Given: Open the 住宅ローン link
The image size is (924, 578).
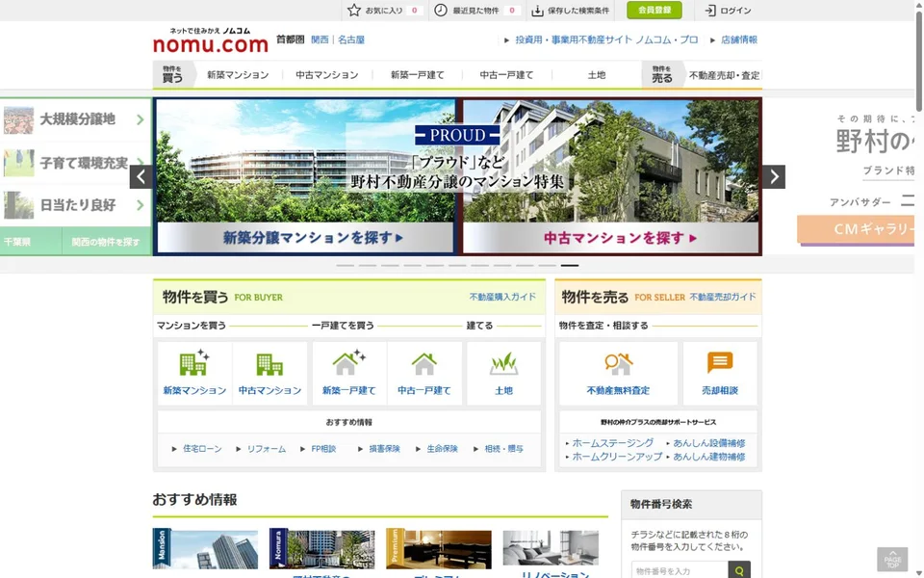Looking at the screenshot, I should click(x=202, y=449).
